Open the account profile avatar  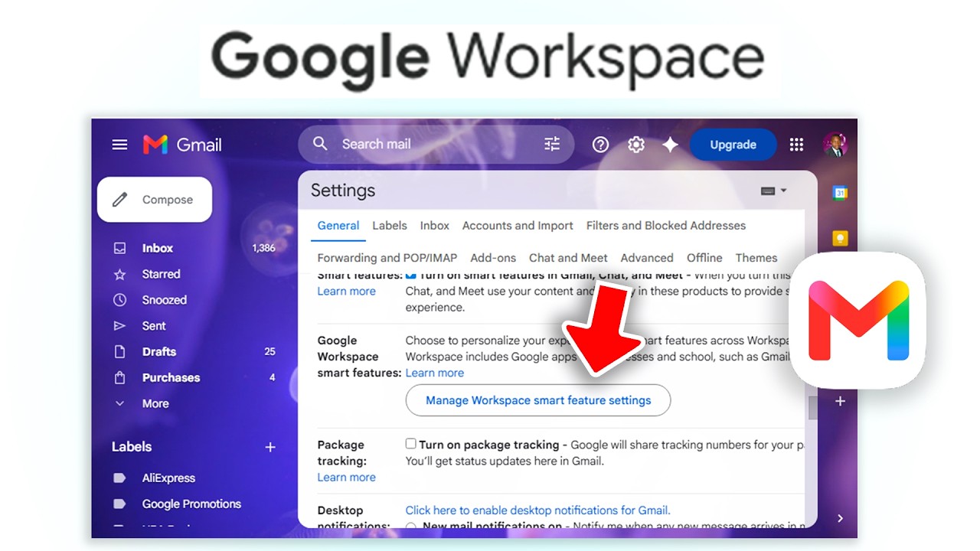[835, 145]
